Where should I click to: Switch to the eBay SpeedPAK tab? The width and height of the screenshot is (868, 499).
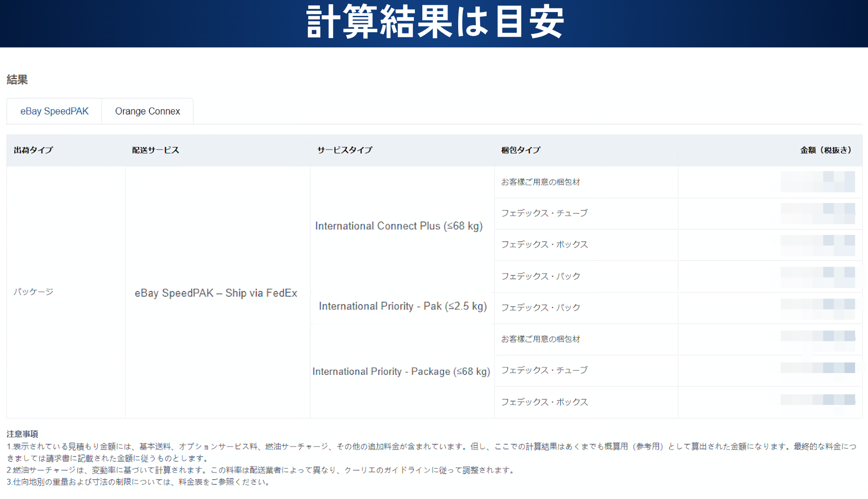point(54,111)
